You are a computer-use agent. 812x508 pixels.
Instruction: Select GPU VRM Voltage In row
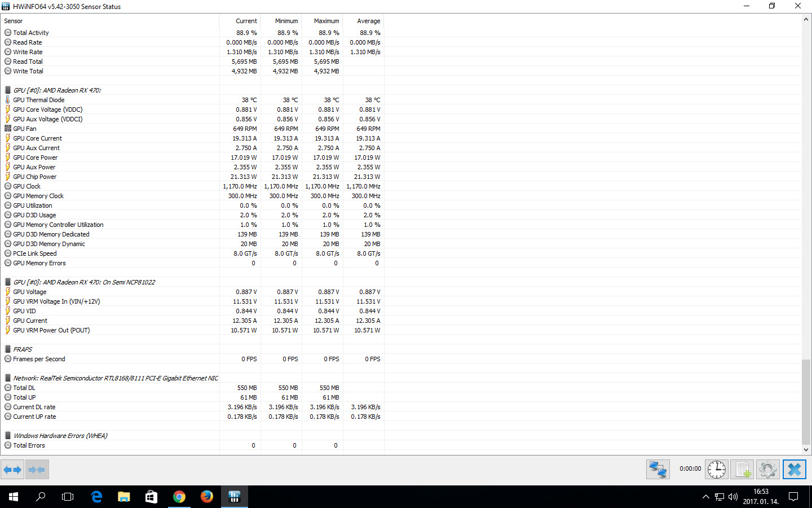tap(192, 301)
